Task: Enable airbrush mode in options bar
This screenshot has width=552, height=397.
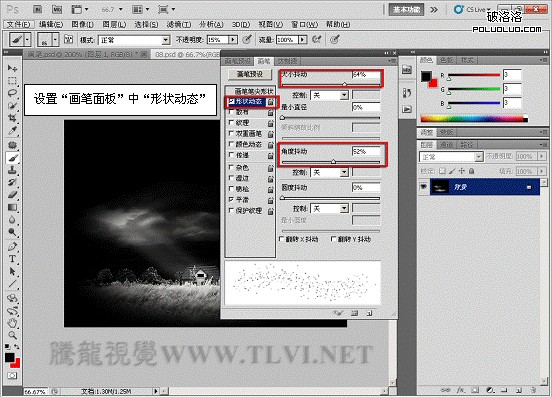Action: (x=317, y=39)
